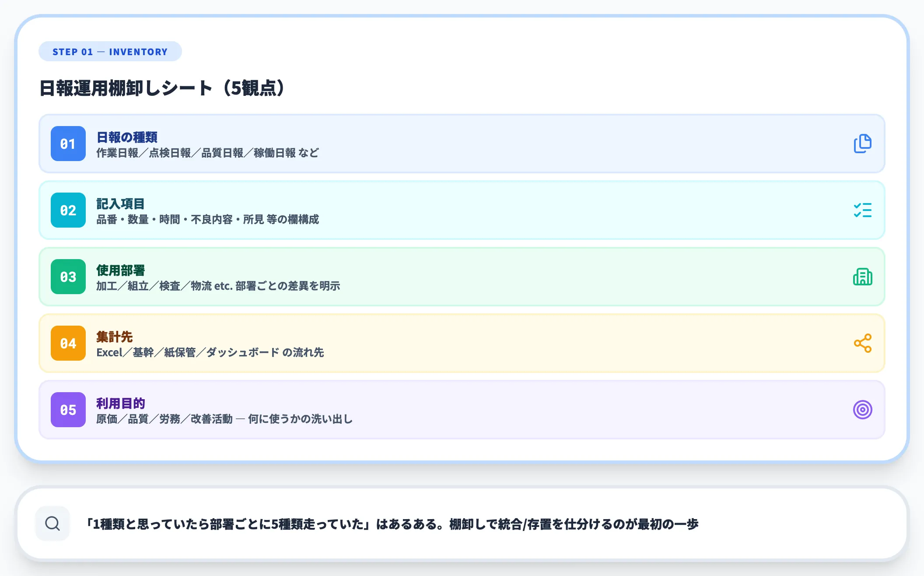Image resolution: width=924 pixels, height=576 pixels.
Task: Click the orange 04 number badge
Action: click(68, 343)
